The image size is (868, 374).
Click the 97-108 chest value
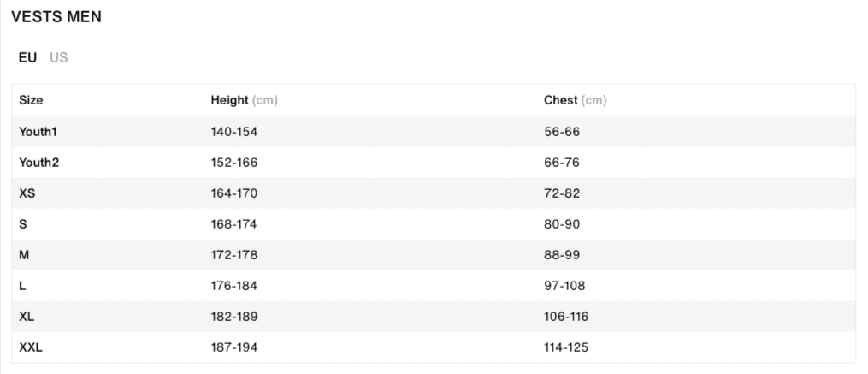pyautogui.click(x=564, y=286)
